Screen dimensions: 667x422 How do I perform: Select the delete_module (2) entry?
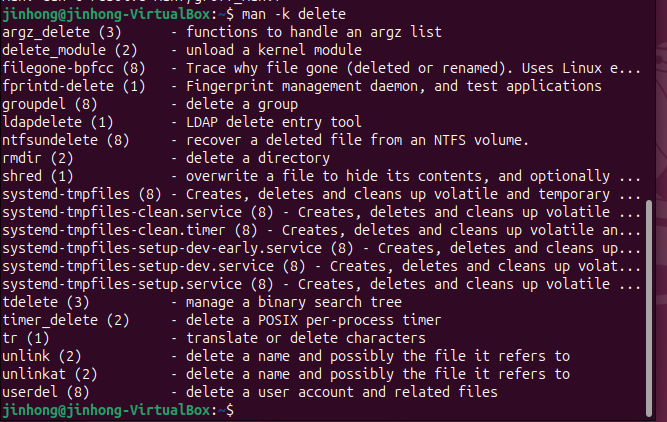70,51
